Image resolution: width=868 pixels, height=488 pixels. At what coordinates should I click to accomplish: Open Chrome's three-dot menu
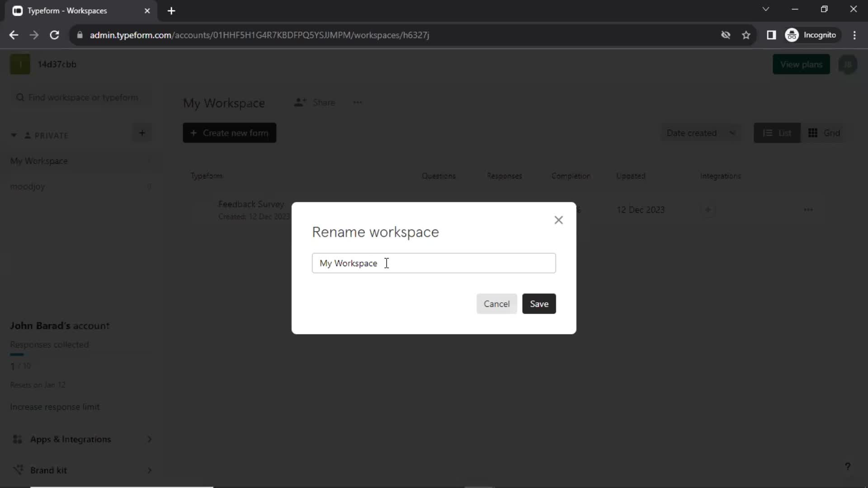[854, 35]
